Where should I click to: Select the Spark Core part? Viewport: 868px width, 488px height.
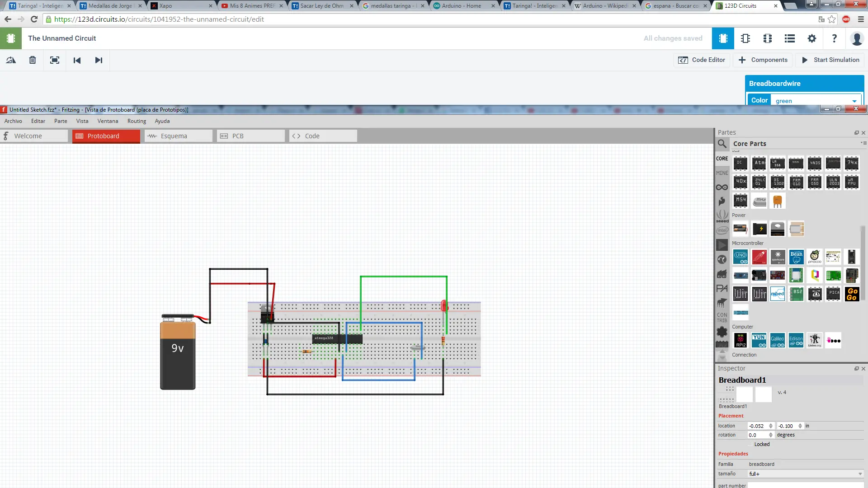[x=778, y=257]
